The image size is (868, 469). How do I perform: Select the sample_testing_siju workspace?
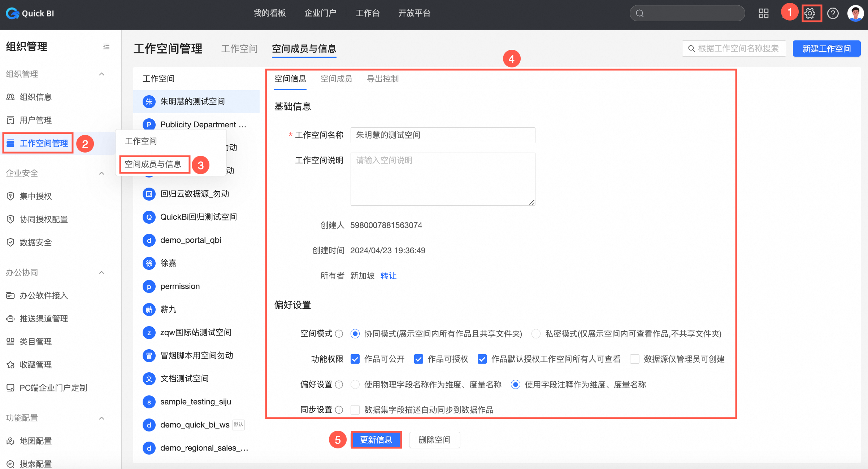click(x=196, y=402)
